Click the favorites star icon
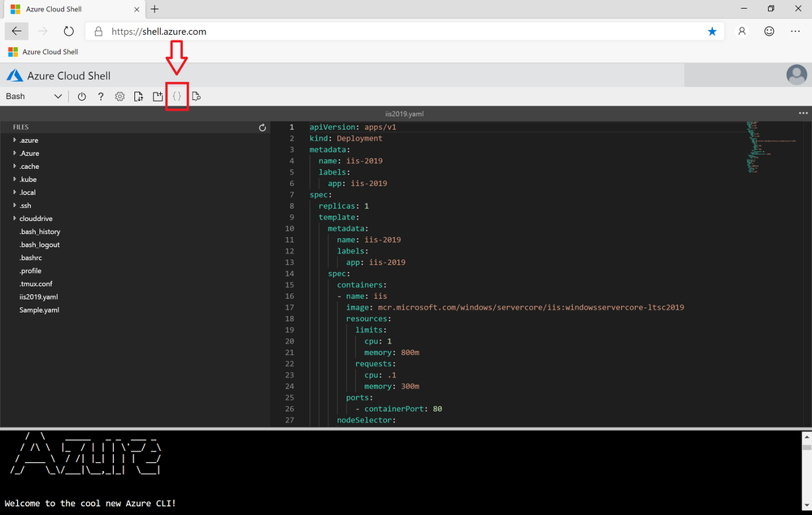The image size is (812, 515). (x=712, y=32)
